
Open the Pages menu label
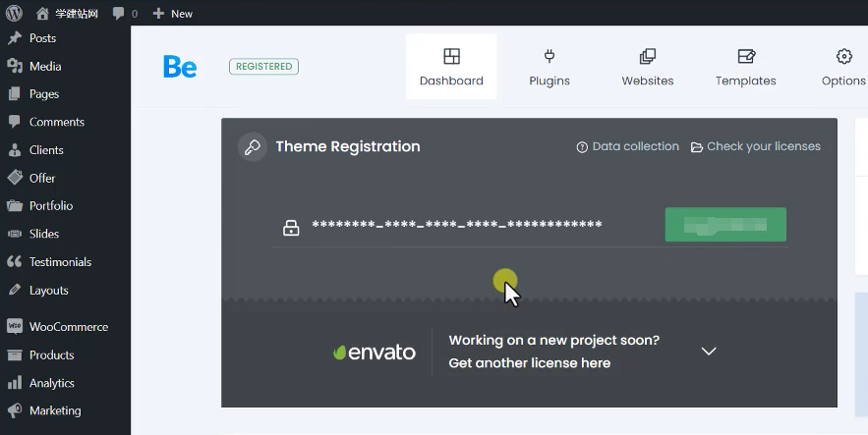point(44,94)
